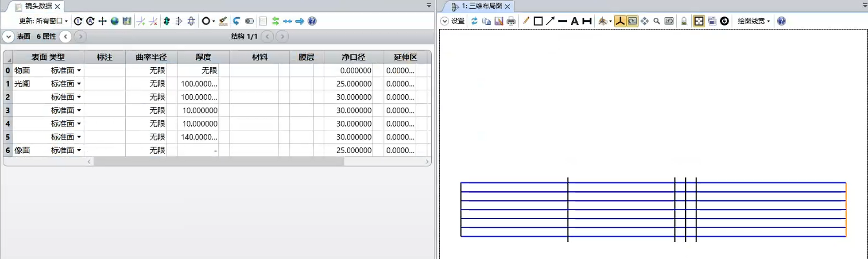This screenshot has height=259, width=868.
Task: Open the camera view dropdown in layout toolbar
Action: tap(610, 21)
